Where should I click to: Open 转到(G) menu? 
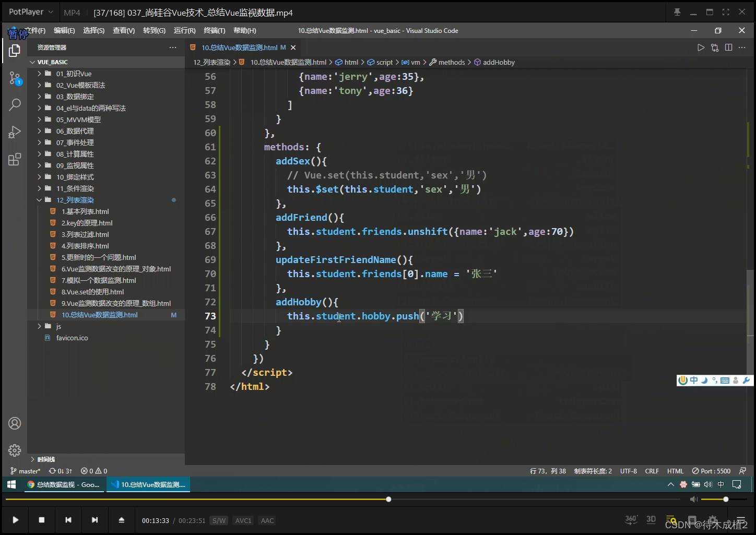click(x=154, y=31)
